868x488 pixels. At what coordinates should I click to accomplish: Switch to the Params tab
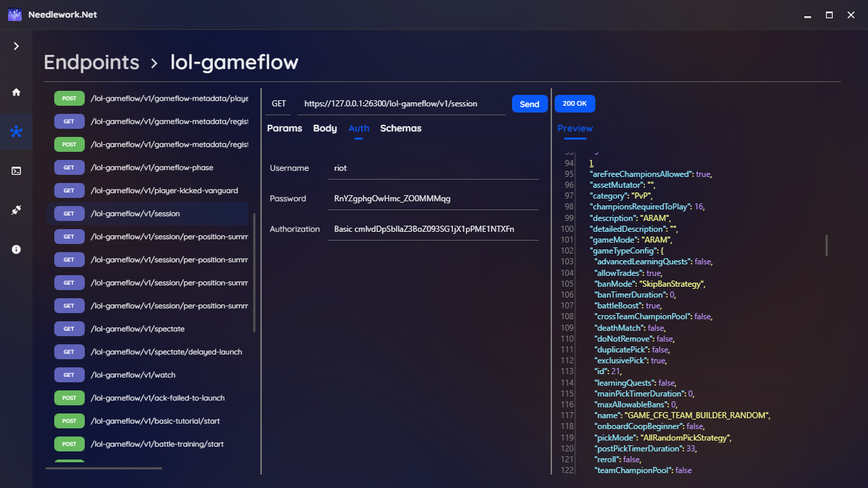tap(284, 128)
